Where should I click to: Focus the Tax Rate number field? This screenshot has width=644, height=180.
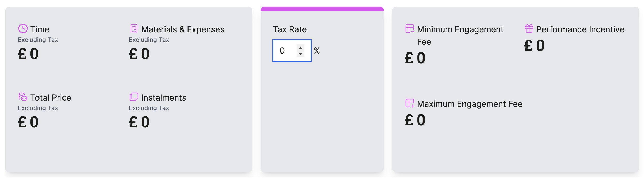(x=292, y=51)
